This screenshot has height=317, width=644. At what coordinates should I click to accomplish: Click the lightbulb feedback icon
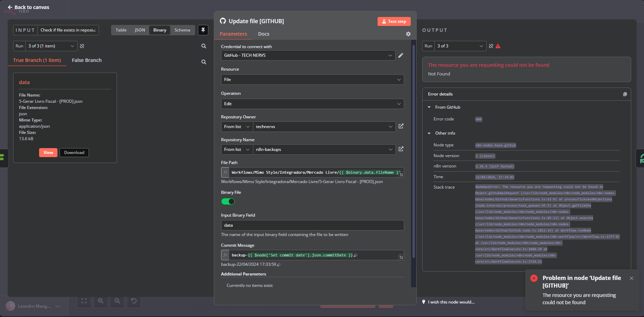424,302
